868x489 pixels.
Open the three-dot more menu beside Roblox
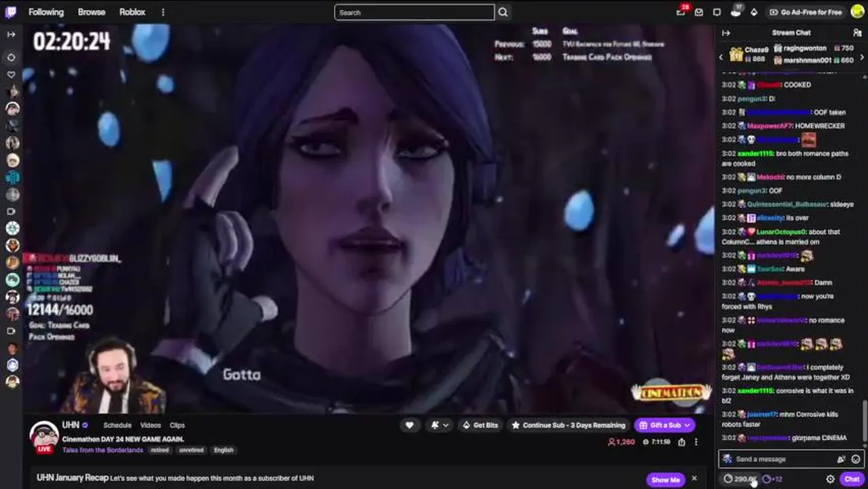click(163, 12)
